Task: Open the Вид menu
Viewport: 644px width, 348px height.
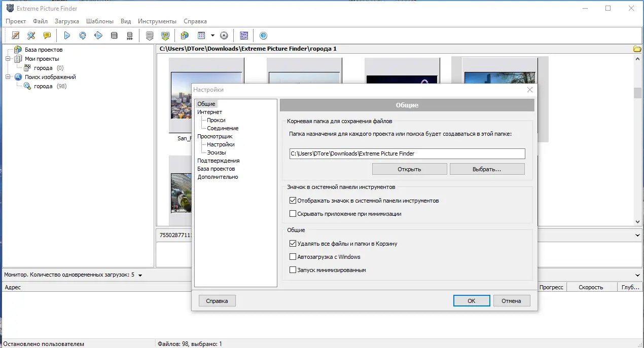Action: click(126, 21)
